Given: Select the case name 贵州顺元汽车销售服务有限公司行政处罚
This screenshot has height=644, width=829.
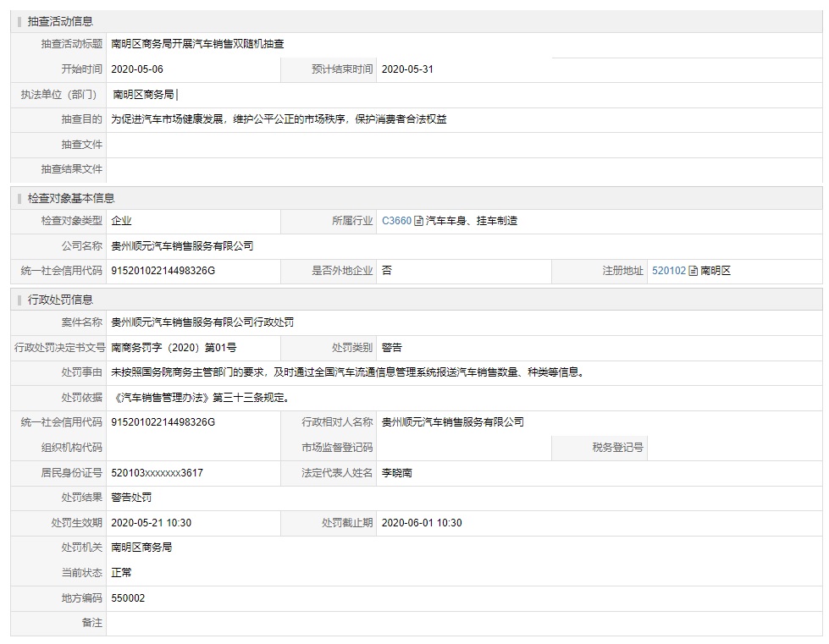Looking at the screenshot, I should pyautogui.click(x=202, y=322).
